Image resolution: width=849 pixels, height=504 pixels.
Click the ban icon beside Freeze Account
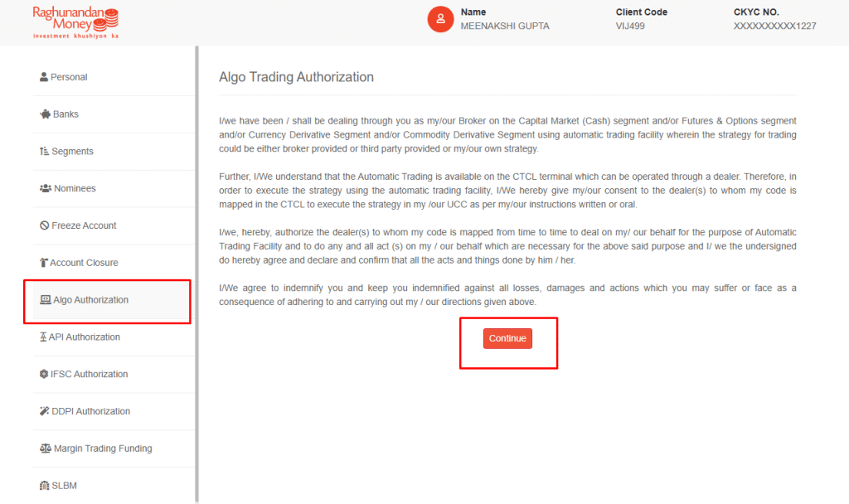point(45,225)
